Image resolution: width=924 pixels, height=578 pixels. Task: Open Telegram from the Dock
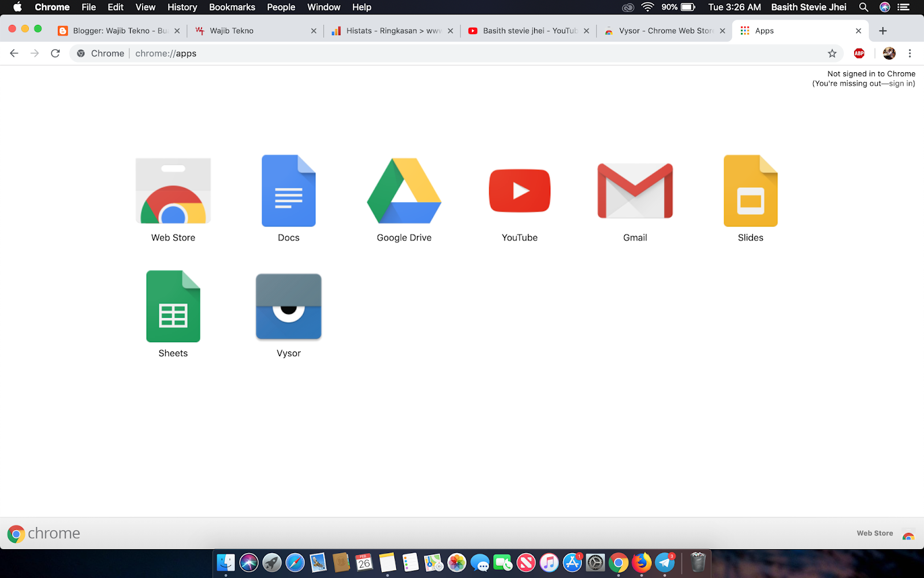(665, 562)
